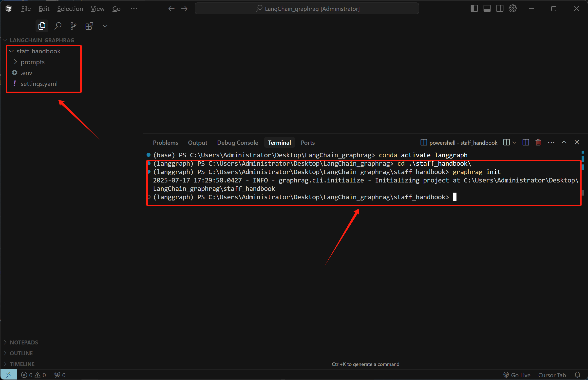The image size is (588, 380).
Task: Kill terminal with the trash icon
Action: (538, 142)
